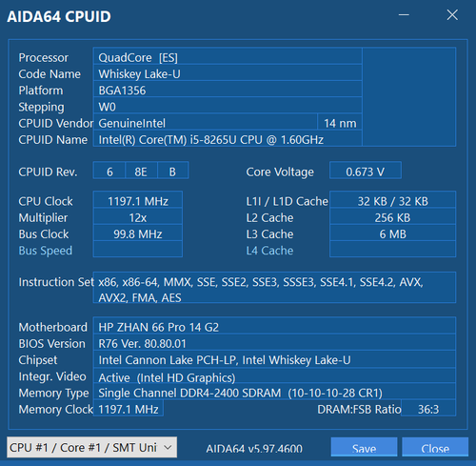Viewport: 476px width, 466px height.
Task: Minimize the AIDA64 CPUID window
Action: [x=404, y=15]
